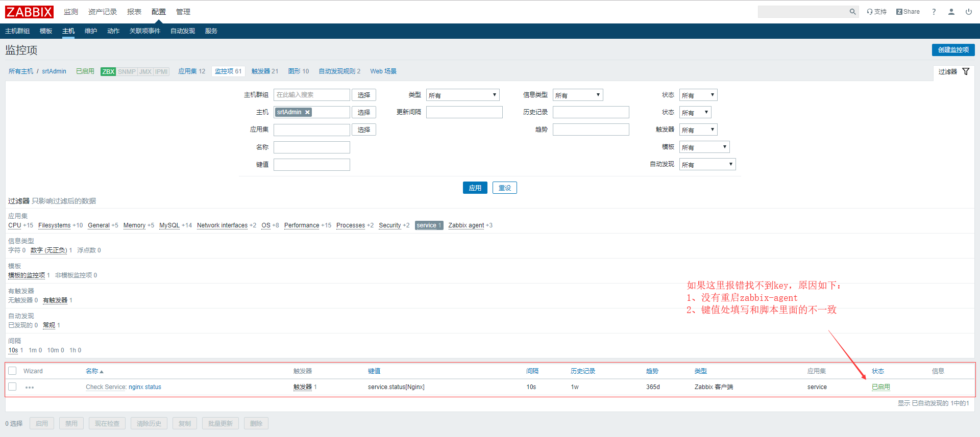Remove the srtAdmin host tag
This screenshot has width=980, height=437.
pyautogui.click(x=307, y=112)
